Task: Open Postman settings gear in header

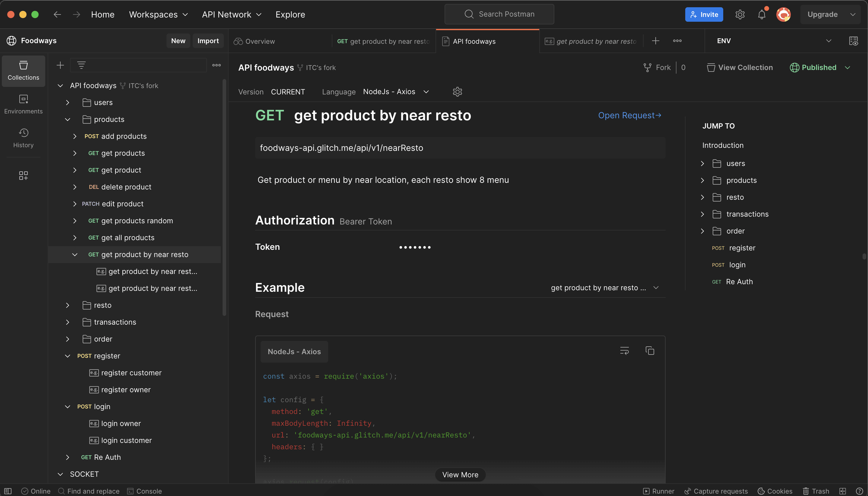Action: pos(740,14)
